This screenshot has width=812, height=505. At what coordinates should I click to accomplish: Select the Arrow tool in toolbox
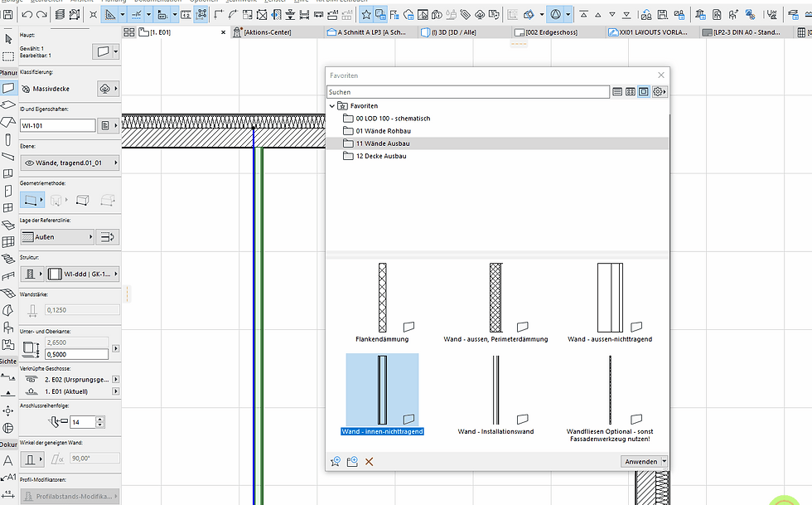tap(8, 39)
